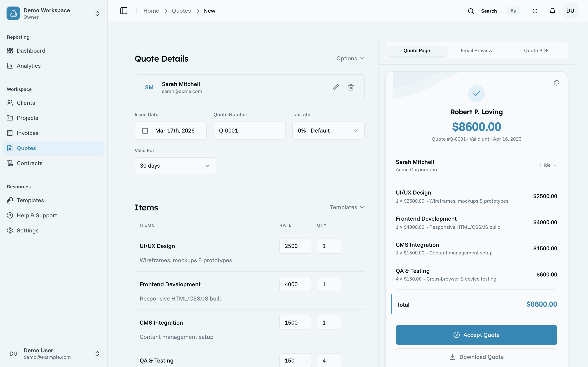
Task: Hide Sarah Mitchell's client details on the preview
Action: click(x=548, y=165)
